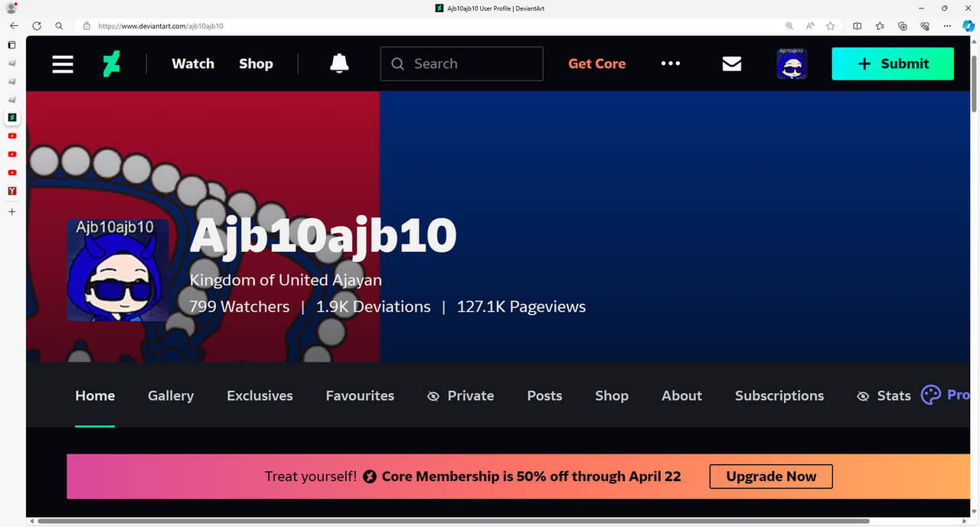The width and height of the screenshot is (980, 527).
Task: Switch to the About tab
Action: tap(681, 396)
